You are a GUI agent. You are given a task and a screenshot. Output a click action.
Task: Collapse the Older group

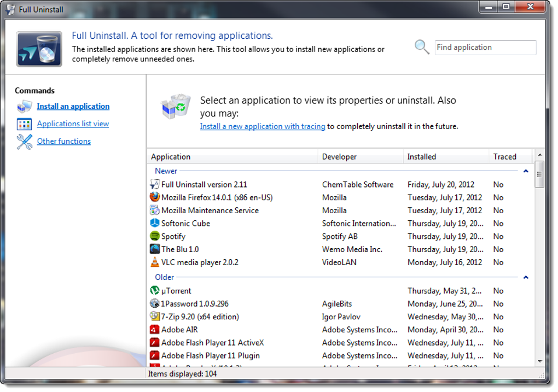(526, 277)
